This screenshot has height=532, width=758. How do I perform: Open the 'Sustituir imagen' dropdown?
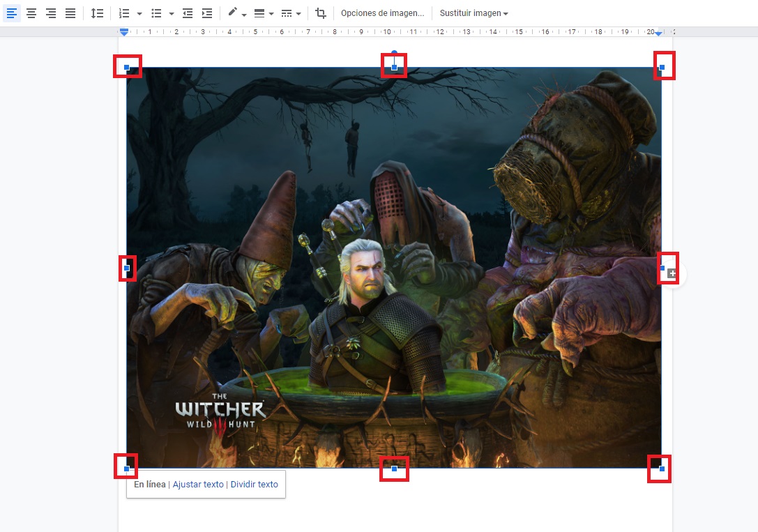point(473,13)
